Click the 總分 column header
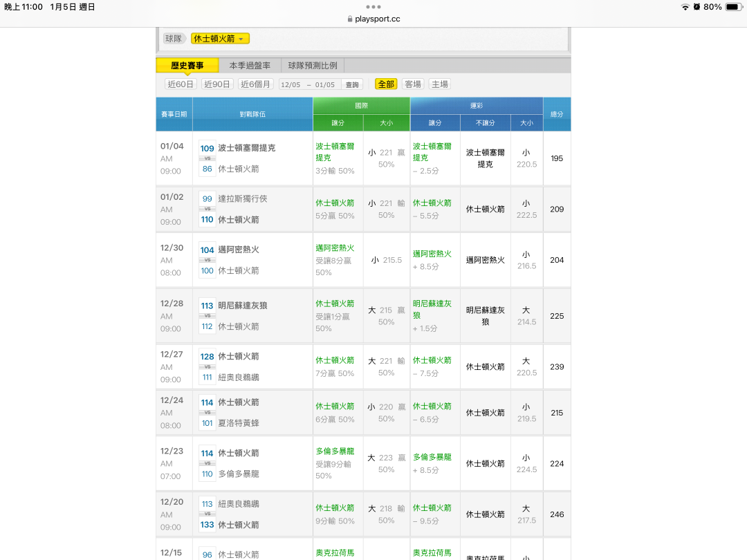The image size is (747, 560). tap(557, 114)
